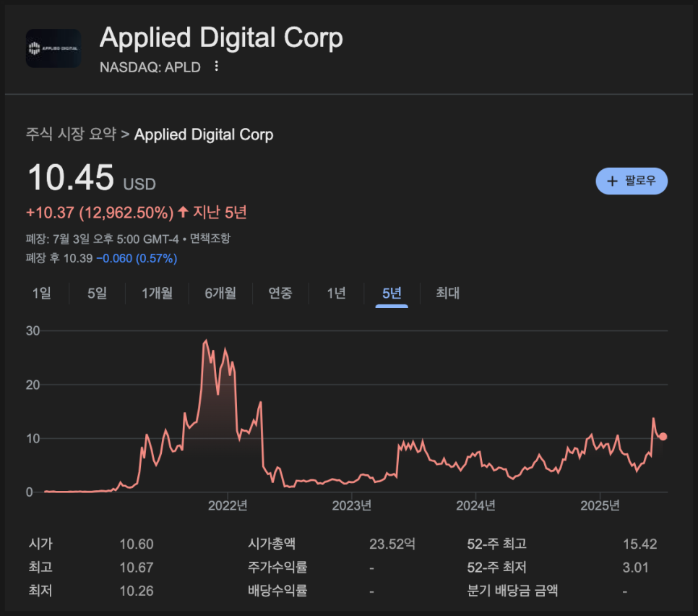Switch to the 6개월 range tab

(220, 293)
